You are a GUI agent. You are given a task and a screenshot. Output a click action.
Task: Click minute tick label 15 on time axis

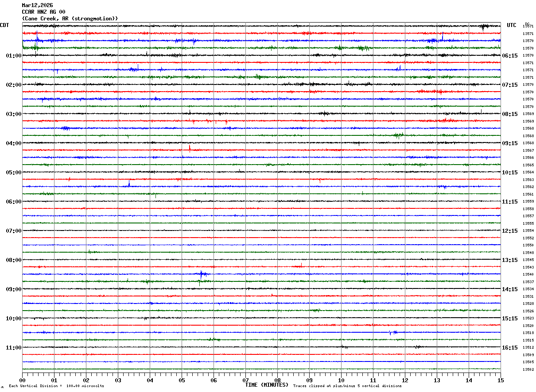[501, 380]
